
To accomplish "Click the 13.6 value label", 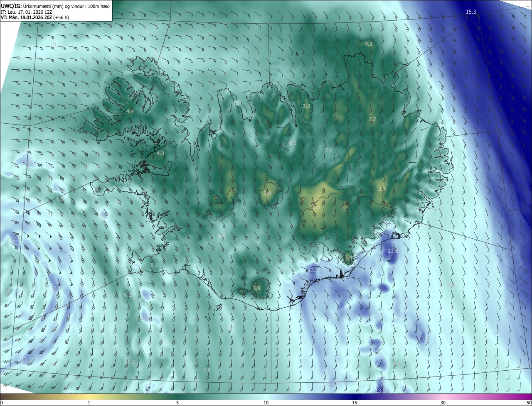I will pyautogui.click(x=393, y=251).
